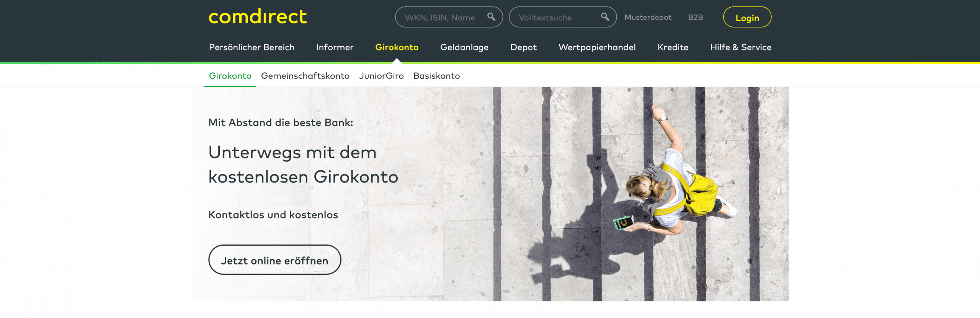The image size is (980, 318).
Task: Open the B2B link
Action: 695,17
